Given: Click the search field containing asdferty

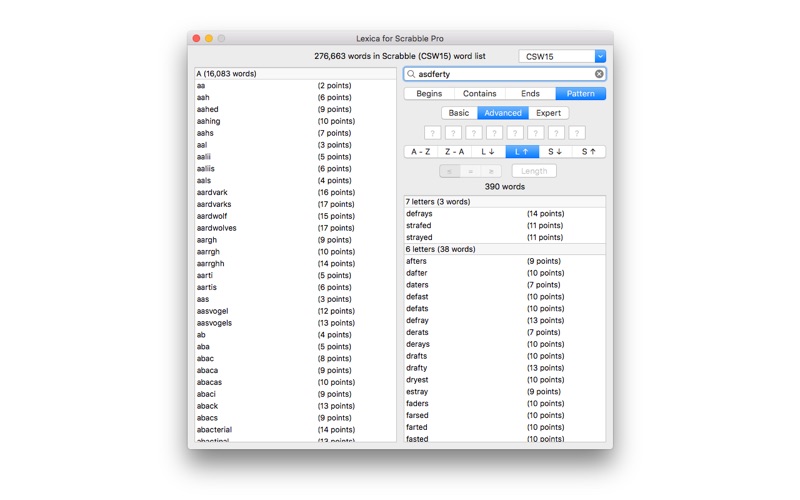Looking at the screenshot, I should (x=505, y=74).
